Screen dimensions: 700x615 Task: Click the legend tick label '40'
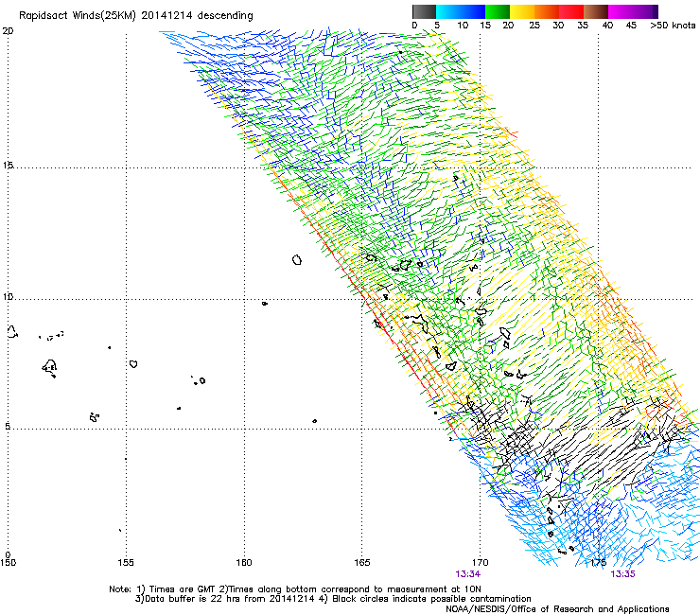coord(607,26)
